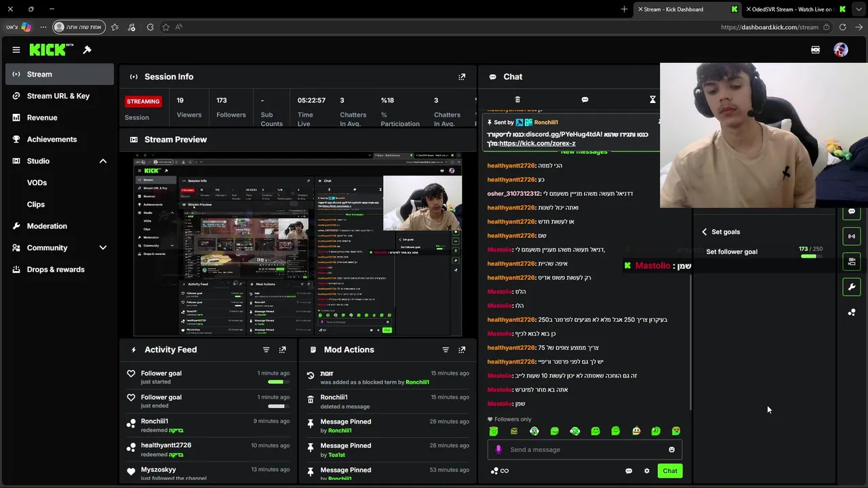Click healthyantt2726 redeemed entry in Activity Feed
This screenshot has height=488, width=868.
coord(208,449)
